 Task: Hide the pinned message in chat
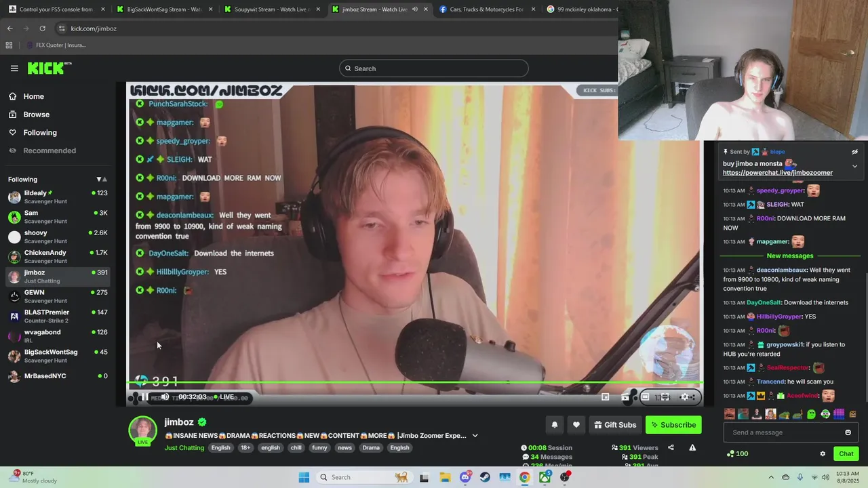click(854, 152)
